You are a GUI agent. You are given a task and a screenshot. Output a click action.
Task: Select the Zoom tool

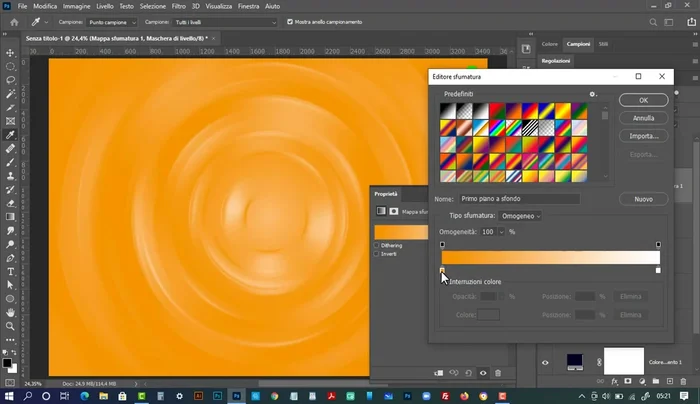click(x=10, y=325)
